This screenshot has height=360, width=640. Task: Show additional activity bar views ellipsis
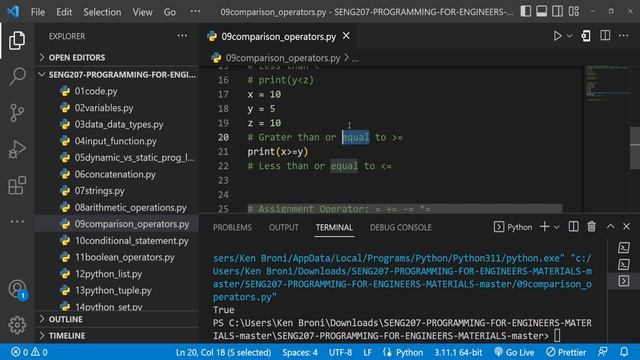[17, 222]
